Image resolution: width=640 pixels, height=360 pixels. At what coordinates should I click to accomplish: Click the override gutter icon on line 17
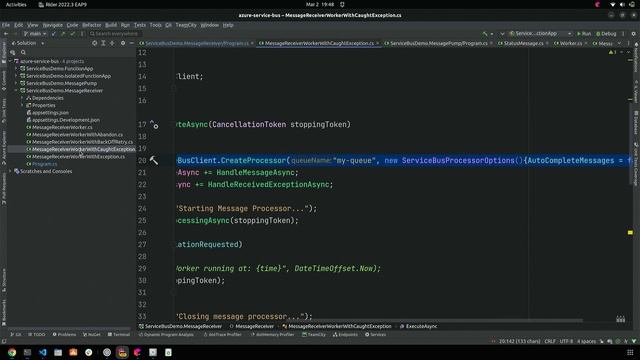click(154, 124)
